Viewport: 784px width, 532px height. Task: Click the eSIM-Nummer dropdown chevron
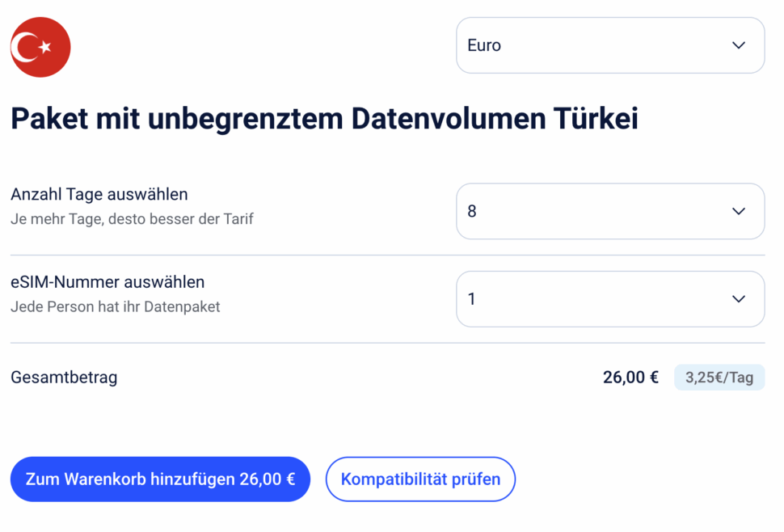point(737,298)
